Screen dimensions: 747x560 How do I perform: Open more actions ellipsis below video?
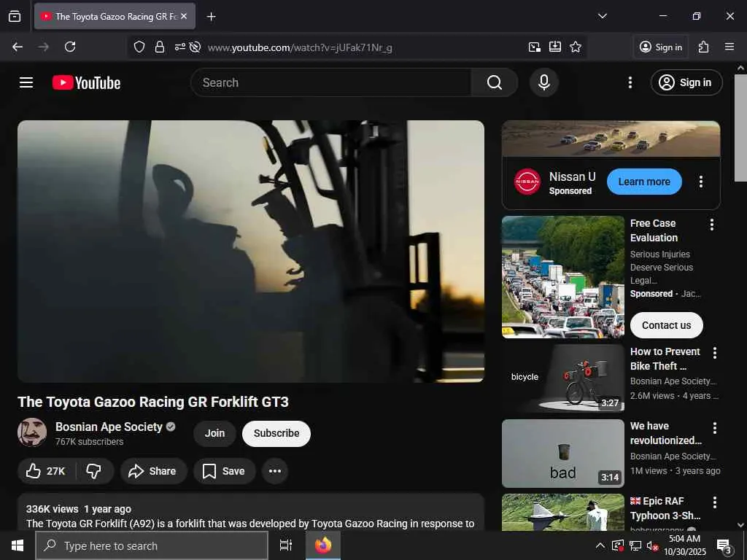[x=275, y=471]
